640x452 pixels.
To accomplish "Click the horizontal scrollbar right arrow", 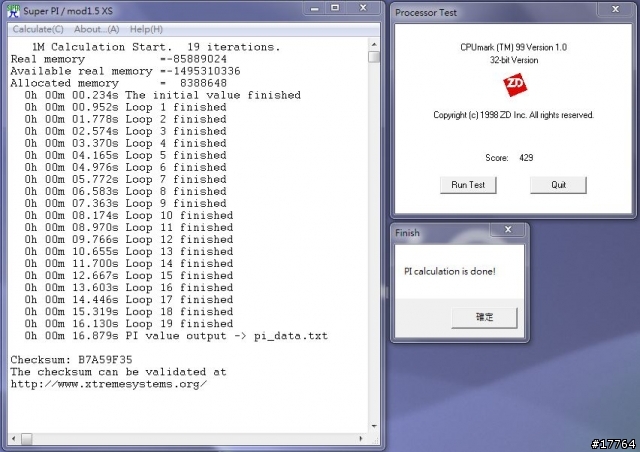I will (361, 439).
